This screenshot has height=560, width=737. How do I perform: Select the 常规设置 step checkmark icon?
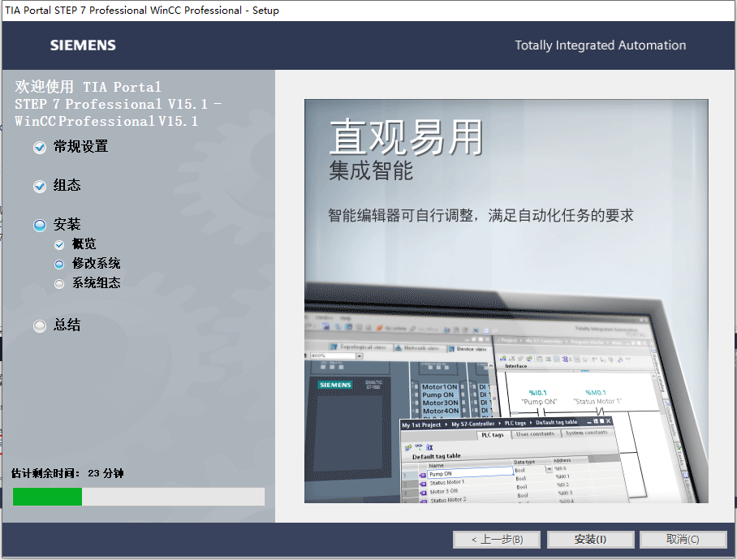[40, 148]
